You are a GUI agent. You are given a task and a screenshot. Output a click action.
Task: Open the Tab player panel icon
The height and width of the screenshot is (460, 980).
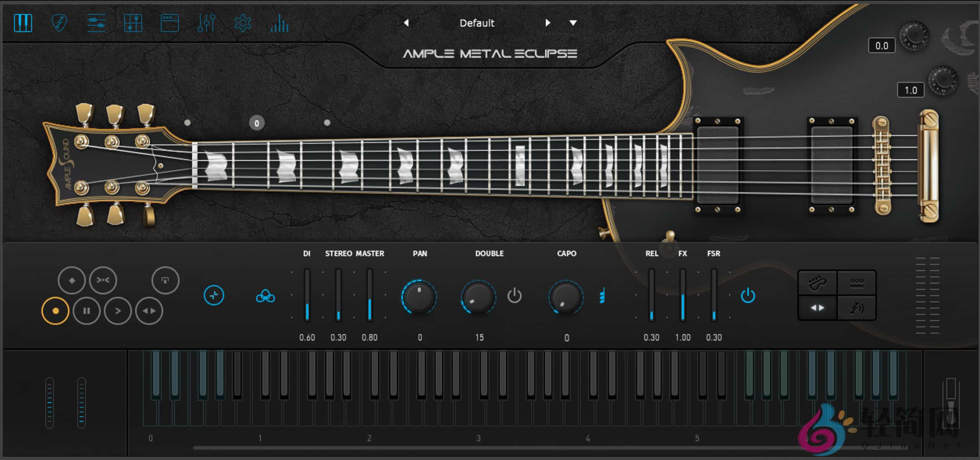pyautogui.click(x=133, y=23)
